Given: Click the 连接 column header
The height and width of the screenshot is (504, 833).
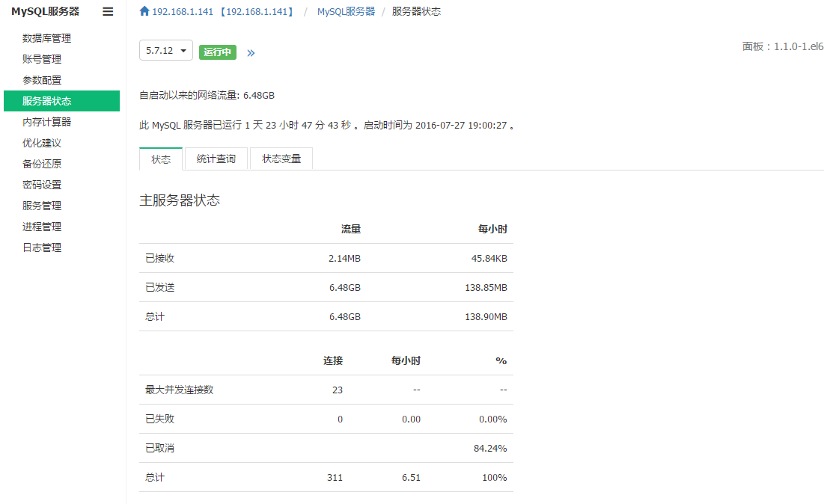Looking at the screenshot, I should point(333,360).
